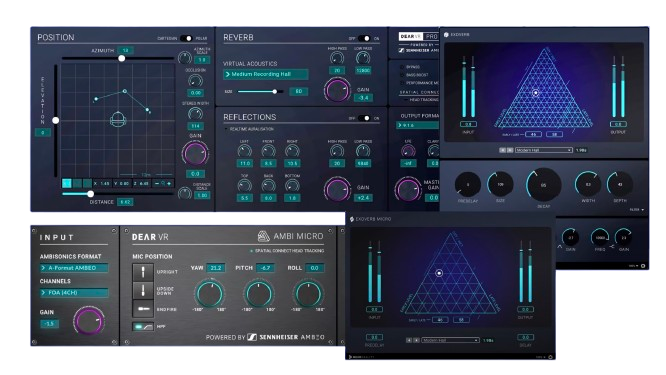
Task: Click the Ambi Micro logo icon
Action: tap(263, 236)
